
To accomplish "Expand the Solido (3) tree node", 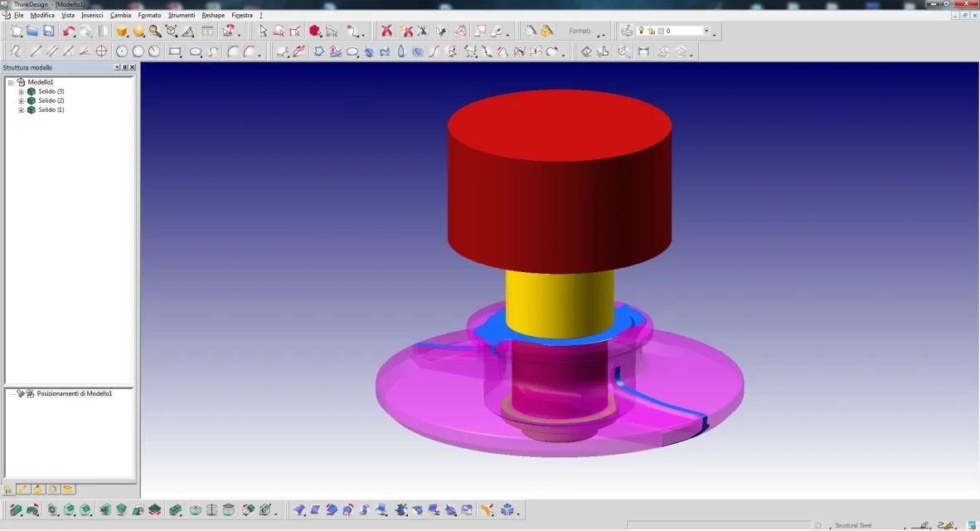I will 22,91.
